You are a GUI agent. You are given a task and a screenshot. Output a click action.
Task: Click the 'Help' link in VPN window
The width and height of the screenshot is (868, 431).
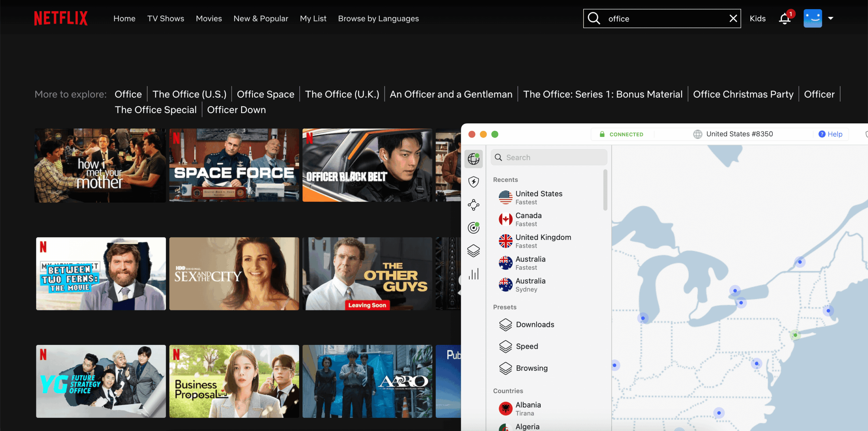835,134
